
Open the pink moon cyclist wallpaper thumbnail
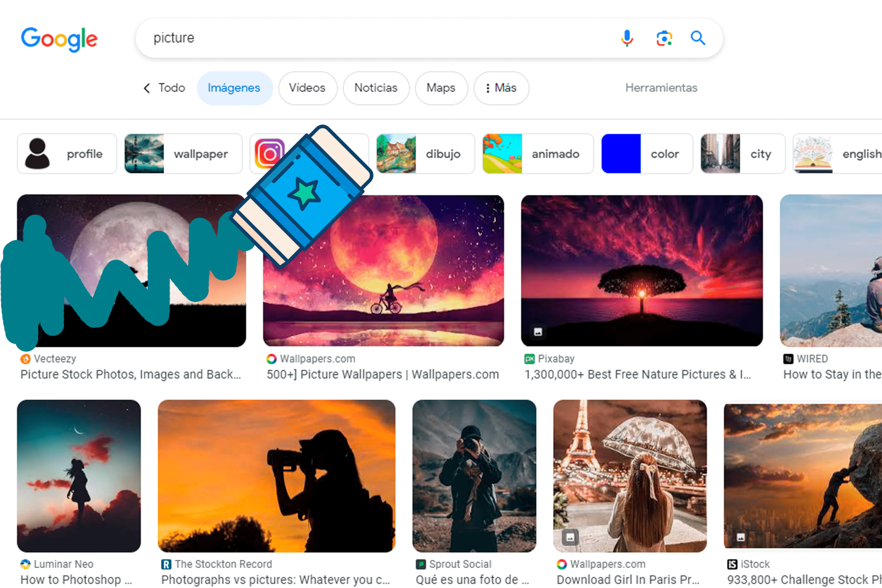[383, 271]
